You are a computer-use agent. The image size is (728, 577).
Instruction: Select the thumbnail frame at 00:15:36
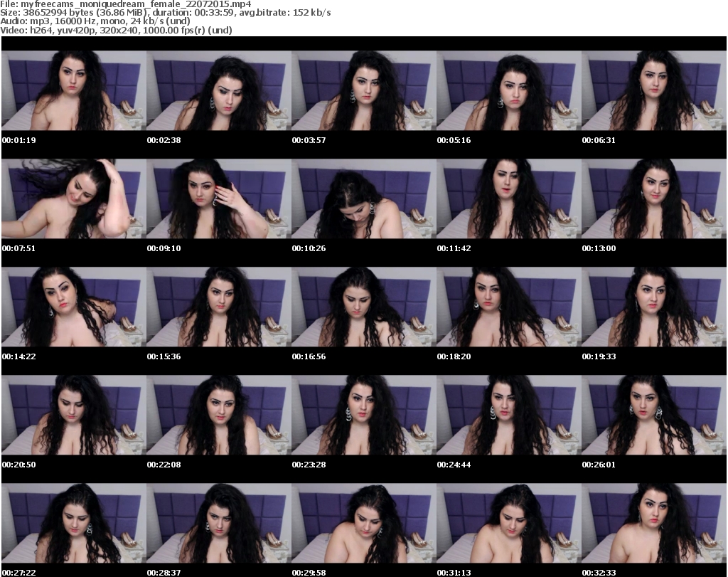pyautogui.click(x=219, y=307)
